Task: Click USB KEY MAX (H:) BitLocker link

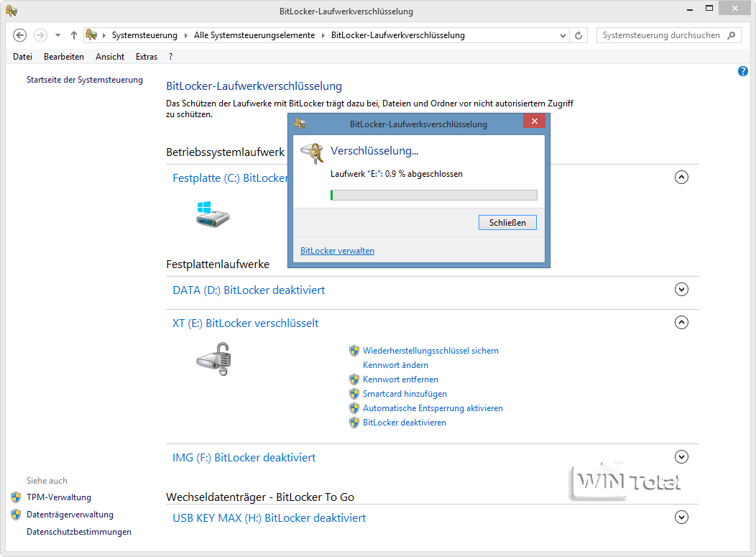Action: (269, 518)
